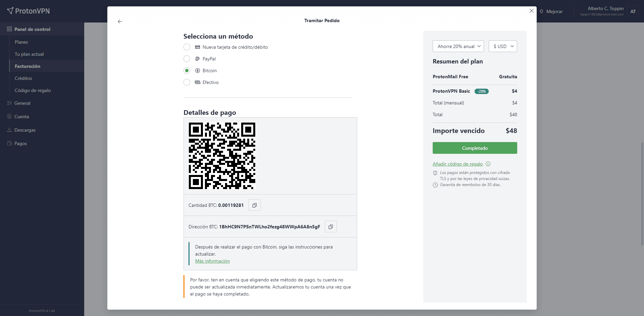Image resolution: width=644 pixels, height=316 pixels.
Task: Click the gift code info icon
Action: [x=488, y=164]
